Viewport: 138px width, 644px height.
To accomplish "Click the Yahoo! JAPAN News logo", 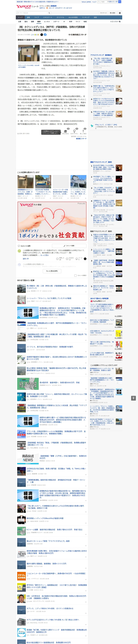I will pos(27,7).
